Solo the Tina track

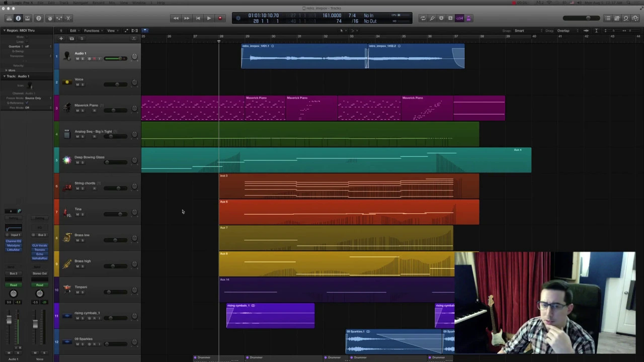(83, 215)
